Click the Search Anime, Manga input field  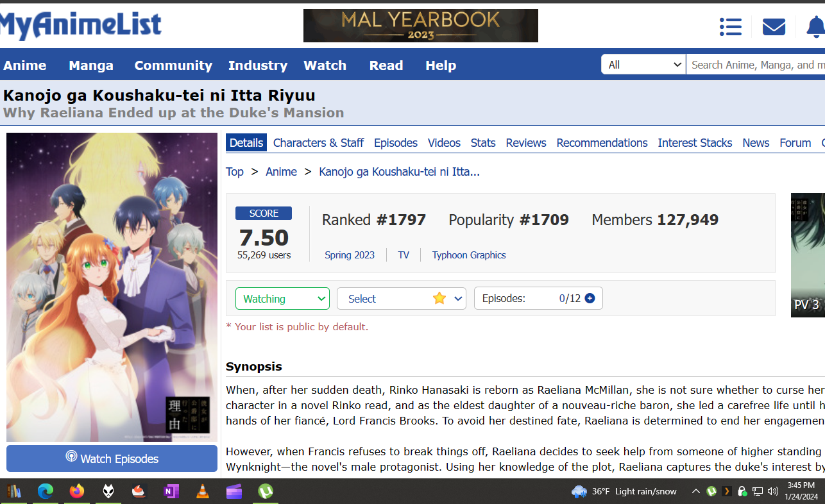click(x=756, y=64)
